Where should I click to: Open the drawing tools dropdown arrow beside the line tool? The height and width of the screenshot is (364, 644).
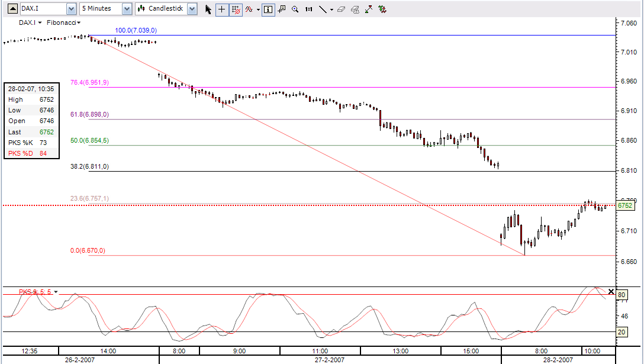click(x=331, y=9)
